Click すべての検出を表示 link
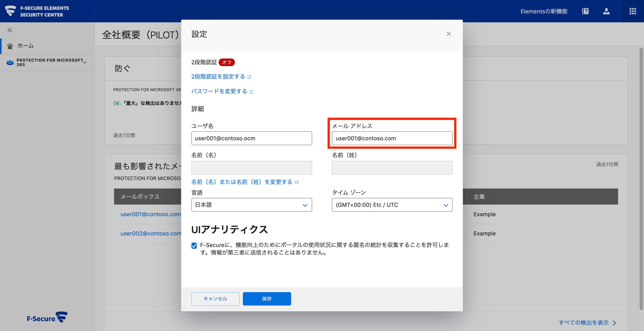 pyautogui.click(x=583, y=323)
